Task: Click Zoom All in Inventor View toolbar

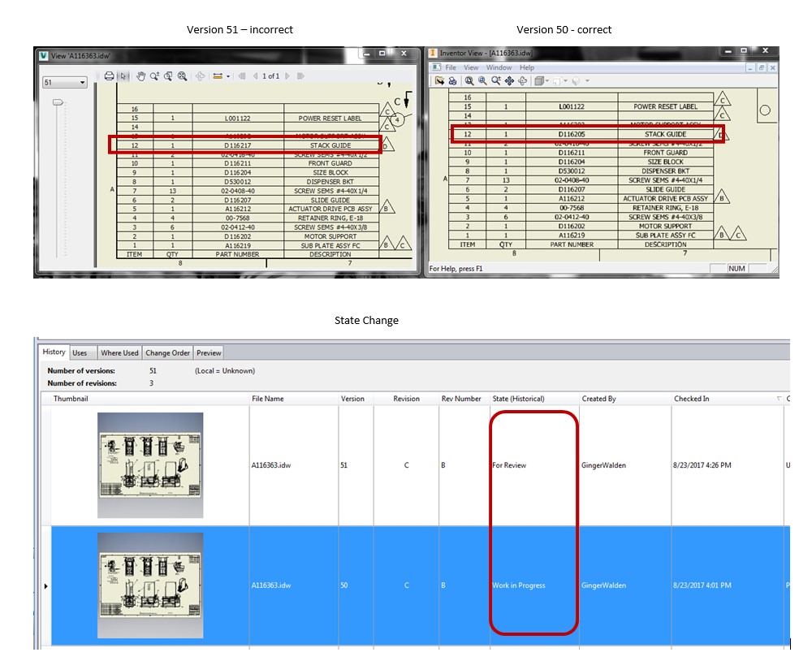Action: click(469, 81)
